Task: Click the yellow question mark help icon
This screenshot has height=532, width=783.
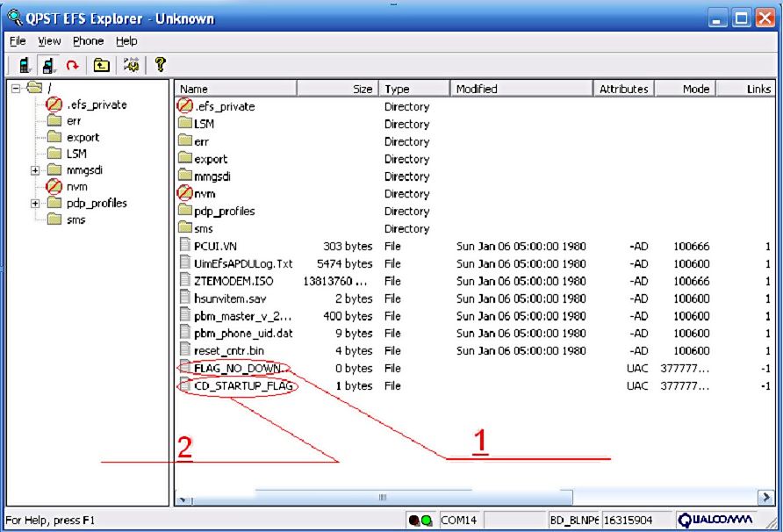Action: coord(160,64)
